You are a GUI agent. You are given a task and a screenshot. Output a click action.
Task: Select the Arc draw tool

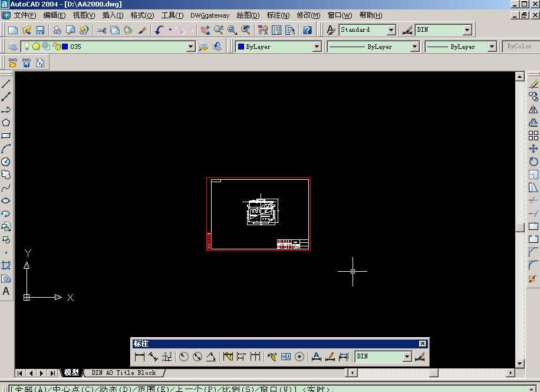click(6, 149)
